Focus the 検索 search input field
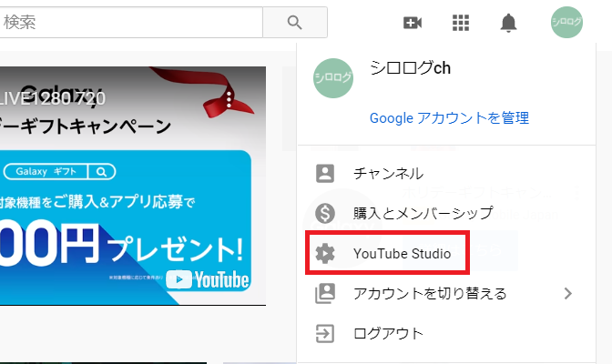This screenshot has height=364, width=612. [131, 22]
